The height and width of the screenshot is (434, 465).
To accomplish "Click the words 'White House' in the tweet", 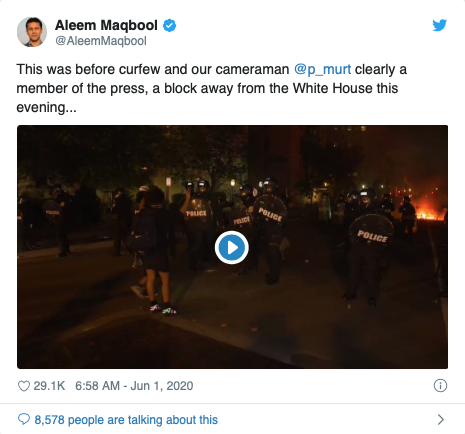I will tap(333, 88).
